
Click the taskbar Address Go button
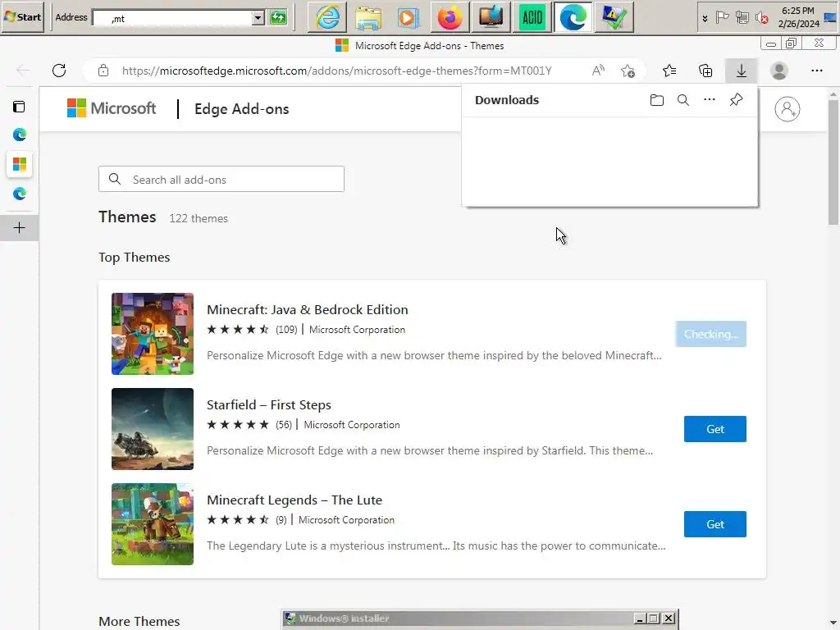279,18
